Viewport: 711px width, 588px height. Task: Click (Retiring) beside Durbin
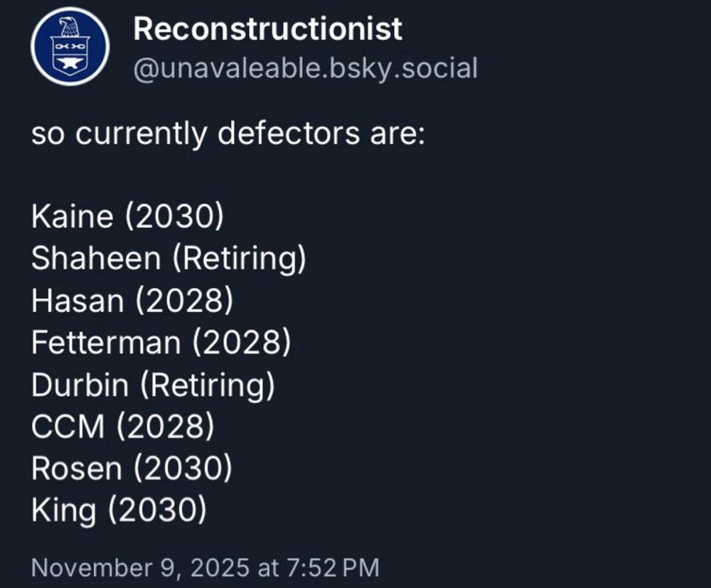[x=207, y=385]
